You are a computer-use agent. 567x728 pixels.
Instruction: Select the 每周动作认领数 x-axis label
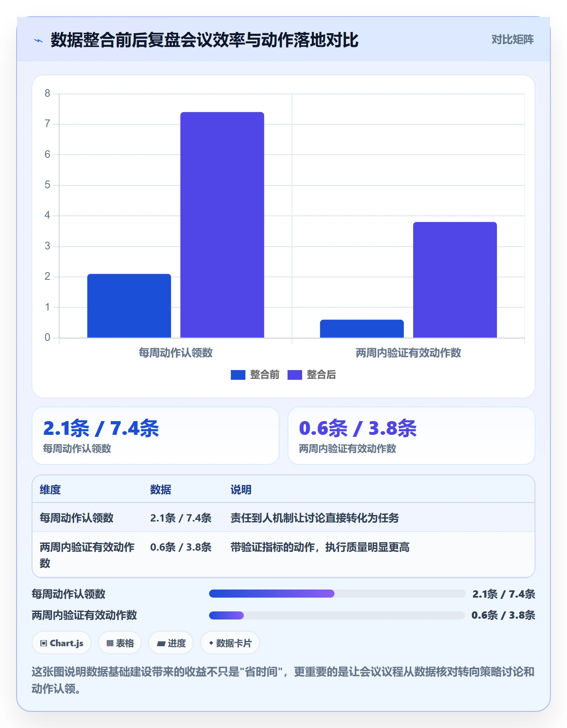point(175,353)
